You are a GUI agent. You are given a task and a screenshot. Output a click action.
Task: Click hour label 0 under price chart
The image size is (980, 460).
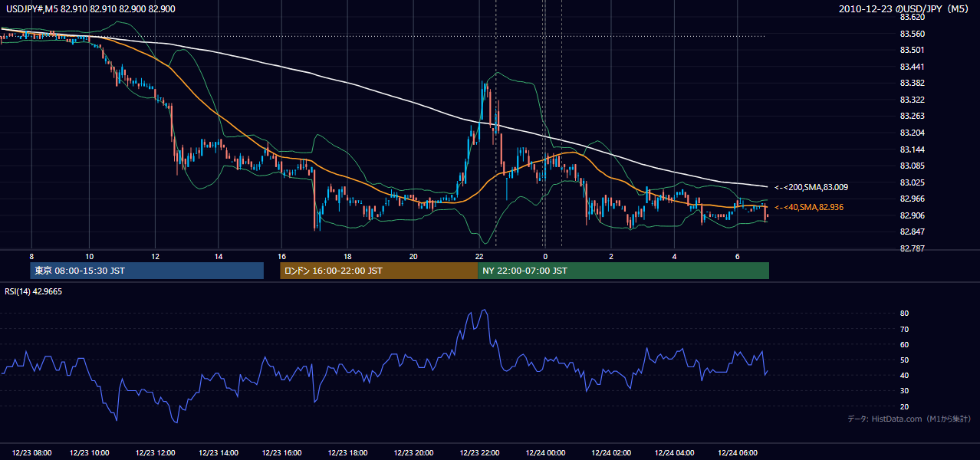tap(545, 255)
